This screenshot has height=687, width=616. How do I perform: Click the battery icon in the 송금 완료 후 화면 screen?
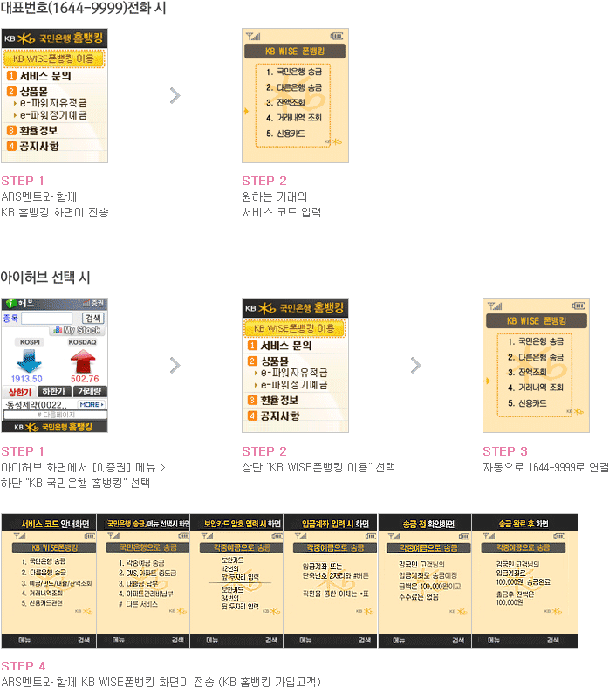(559, 536)
